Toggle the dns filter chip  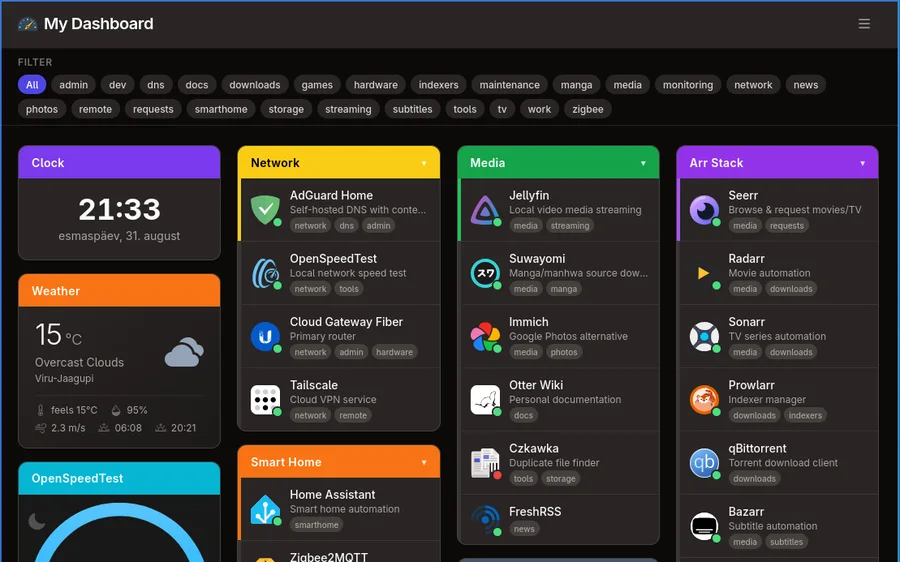[156, 85]
